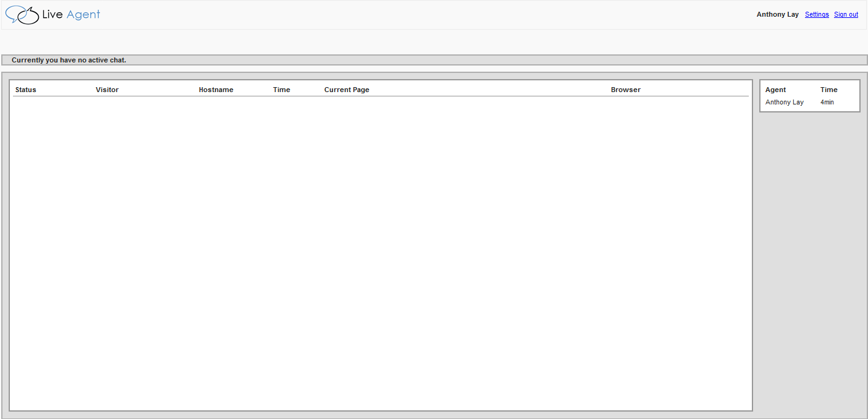
Task: Open the Settings link
Action: point(817,14)
